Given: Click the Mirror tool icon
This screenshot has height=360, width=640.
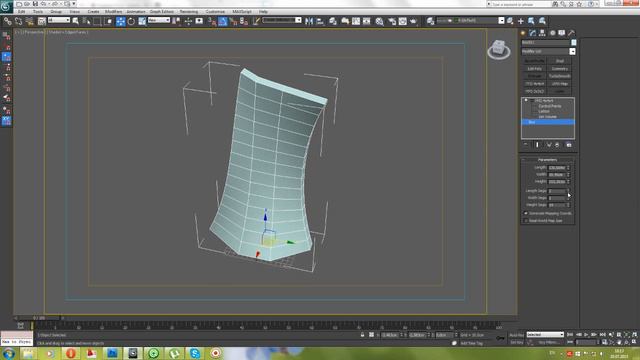Looking at the screenshot, I should (x=309, y=21).
